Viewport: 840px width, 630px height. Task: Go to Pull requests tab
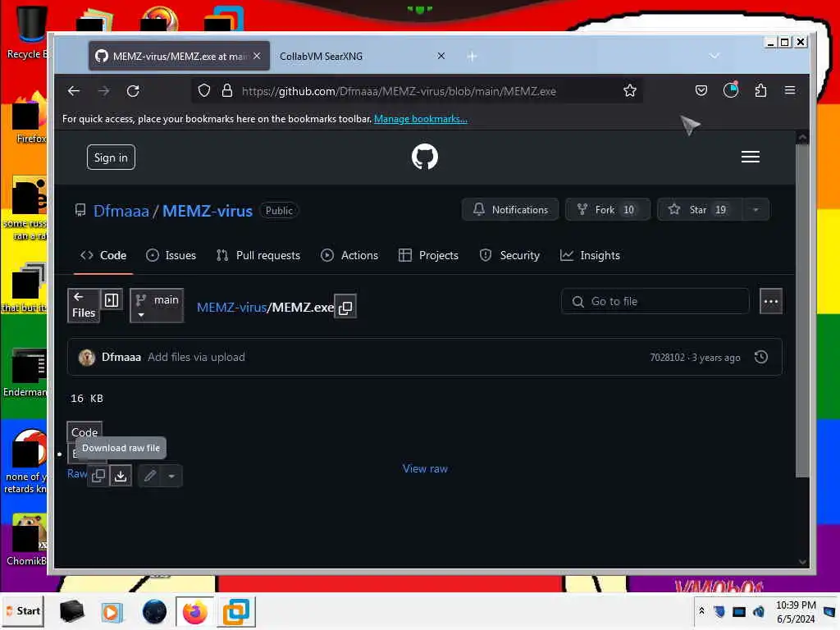[258, 256]
